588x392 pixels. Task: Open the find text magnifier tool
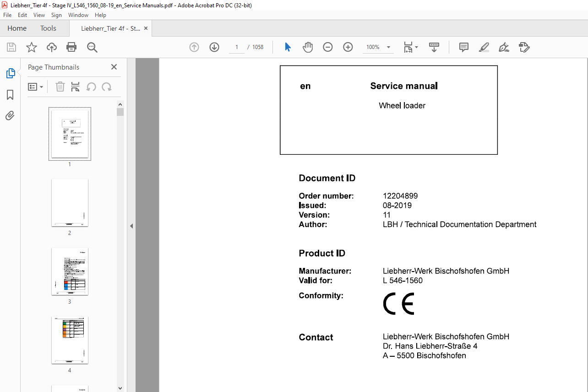92,47
